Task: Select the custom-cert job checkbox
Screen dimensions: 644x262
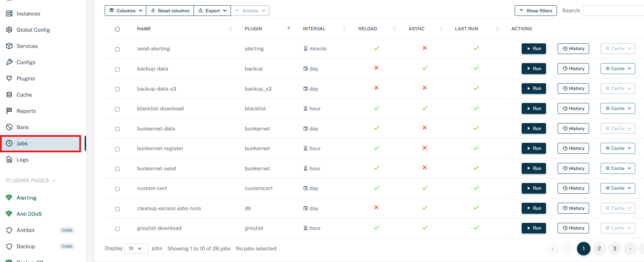Action: [117, 189]
